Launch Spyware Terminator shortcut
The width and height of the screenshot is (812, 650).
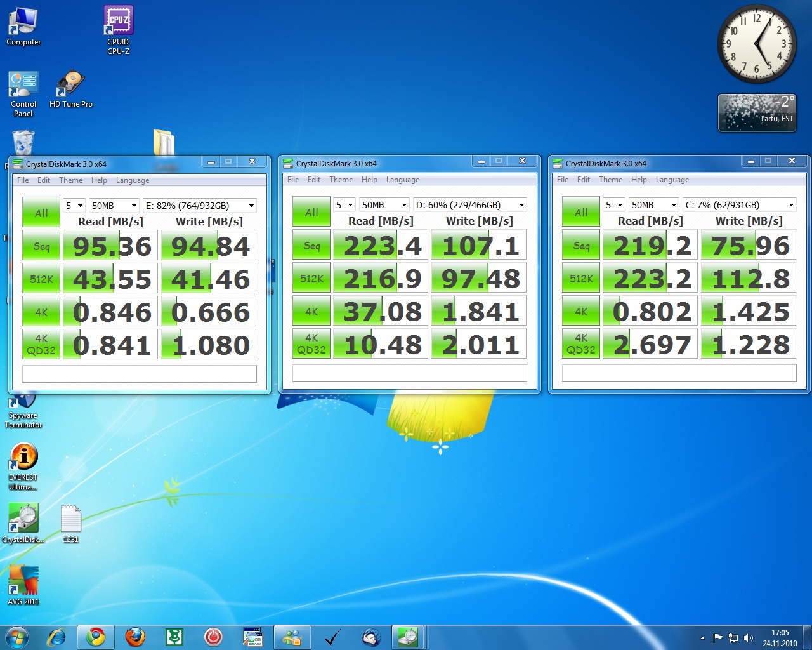pyautogui.click(x=23, y=411)
